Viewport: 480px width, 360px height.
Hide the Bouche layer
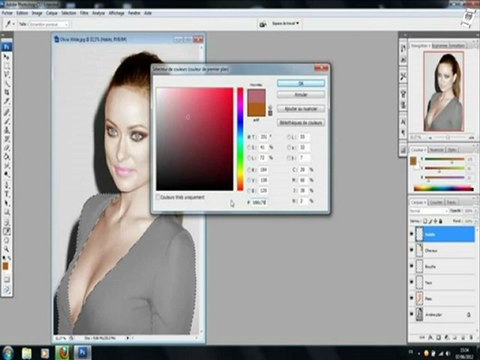click(x=412, y=266)
